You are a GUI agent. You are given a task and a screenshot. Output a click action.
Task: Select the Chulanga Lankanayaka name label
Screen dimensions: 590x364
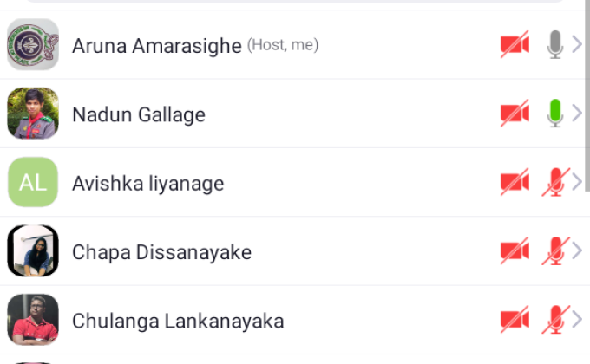(x=178, y=322)
